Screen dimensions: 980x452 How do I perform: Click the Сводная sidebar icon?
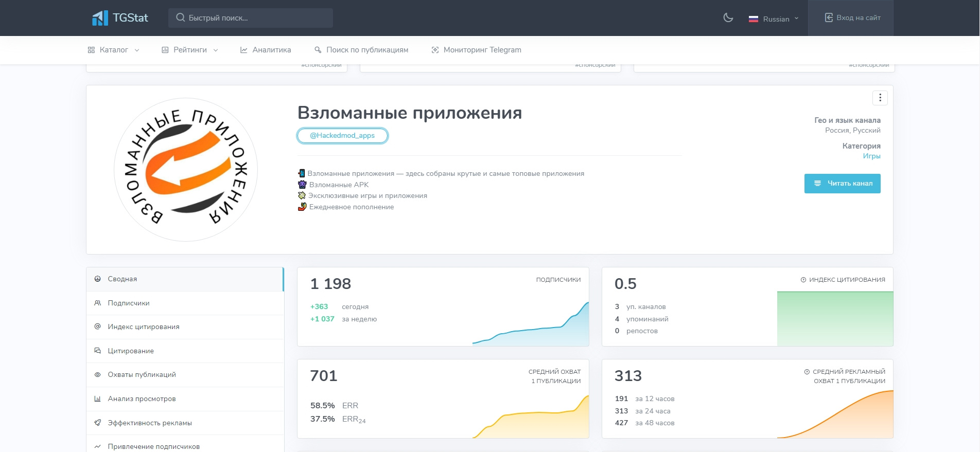(x=97, y=279)
